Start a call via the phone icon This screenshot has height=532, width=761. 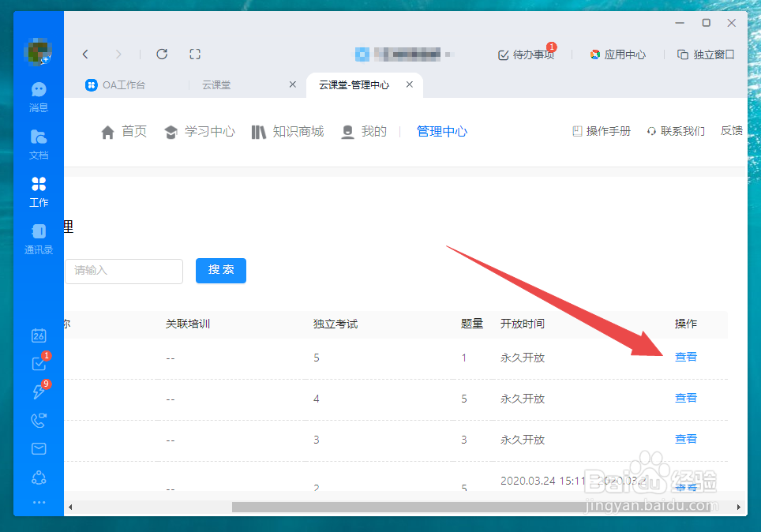(x=38, y=420)
